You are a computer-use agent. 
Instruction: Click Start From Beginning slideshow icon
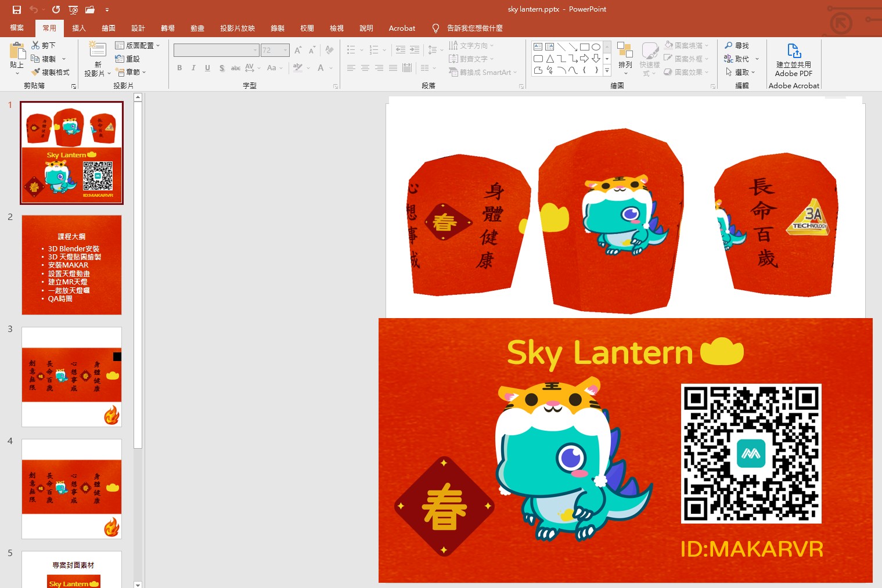point(73,9)
